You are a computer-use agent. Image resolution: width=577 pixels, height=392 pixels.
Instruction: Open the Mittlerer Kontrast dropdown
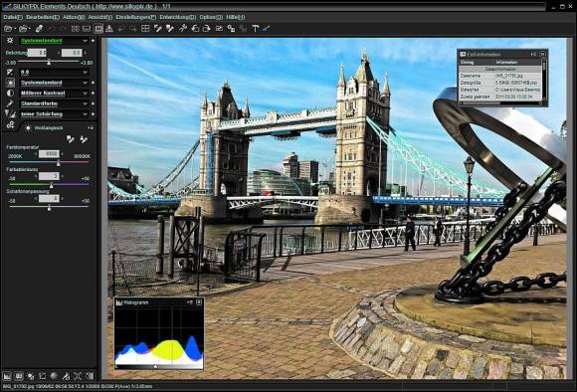coord(54,94)
